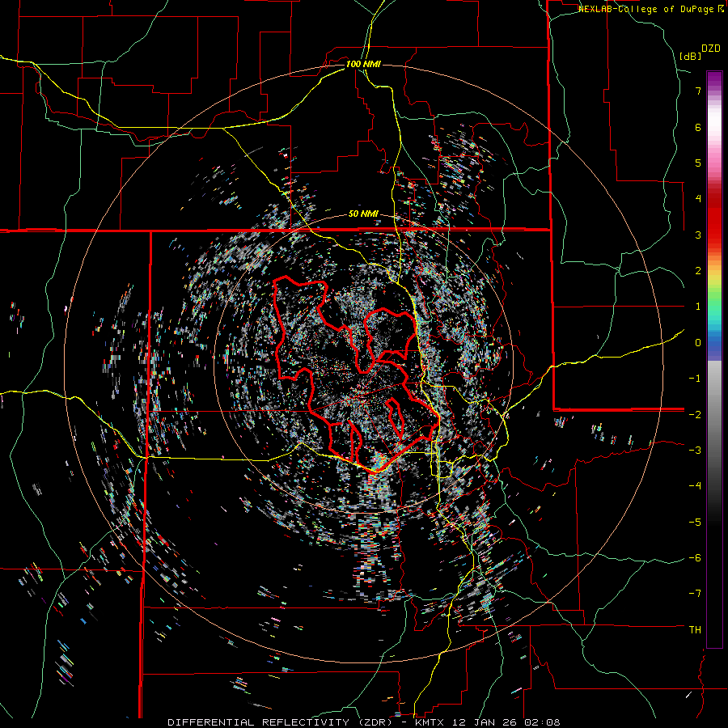Click the 5 value on the color scale
This screenshot has height=728, width=728.
coord(698,163)
